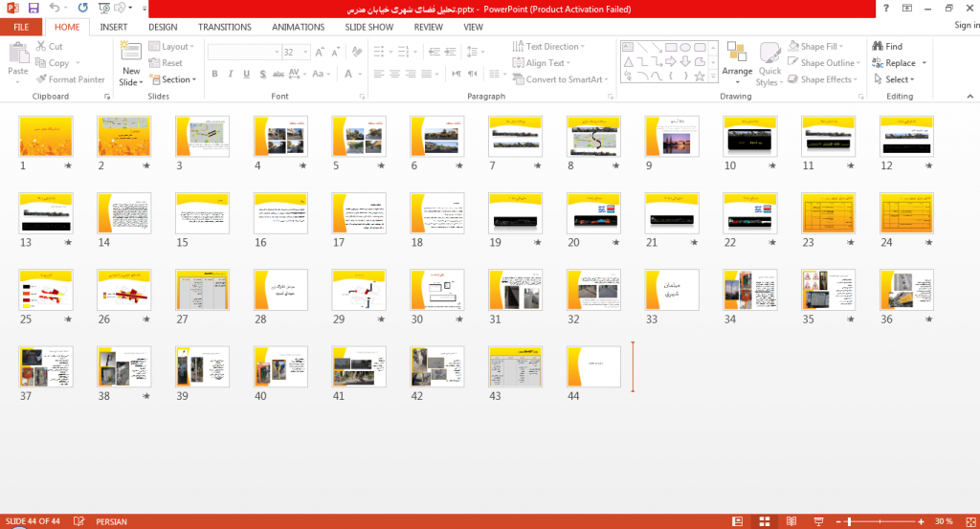Screen dimensions: 980x529
Task: Click the Reset slide button
Action: (166, 63)
